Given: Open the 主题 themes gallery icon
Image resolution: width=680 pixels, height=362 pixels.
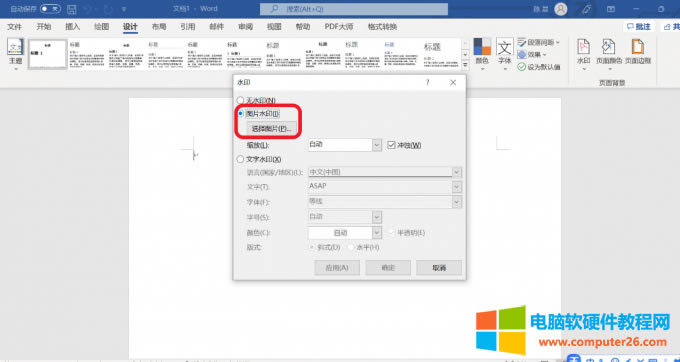Looking at the screenshot, I should coord(16,47).
